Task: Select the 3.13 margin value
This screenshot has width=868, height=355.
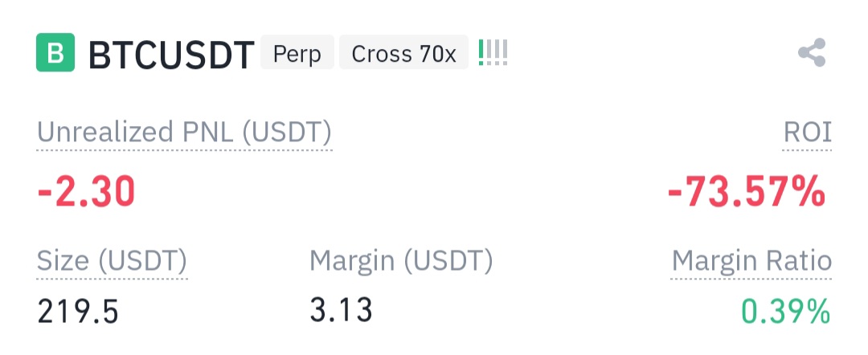Action: [x=341, y=310]
